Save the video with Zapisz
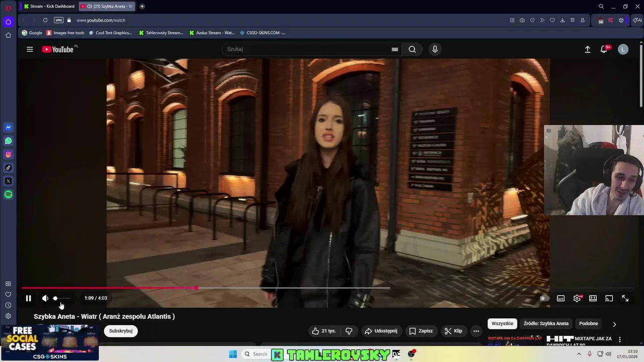644x362 pixels. 421,331
